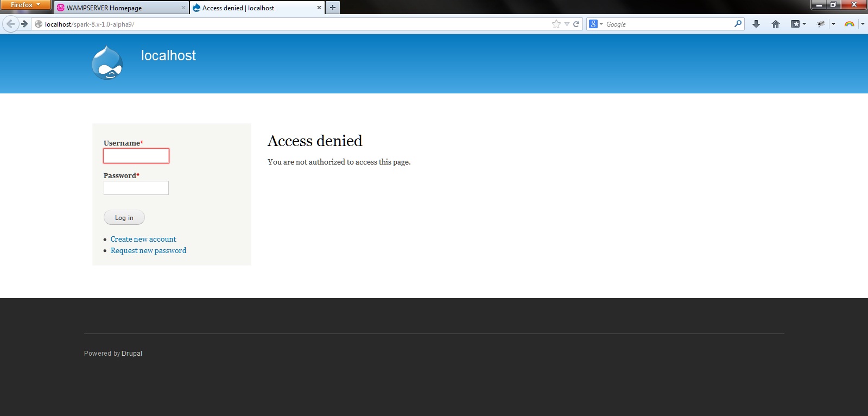Screen dimensions: 868x416
Task: Open the Firebug dropdown arrow
Action: click(833, 24)
